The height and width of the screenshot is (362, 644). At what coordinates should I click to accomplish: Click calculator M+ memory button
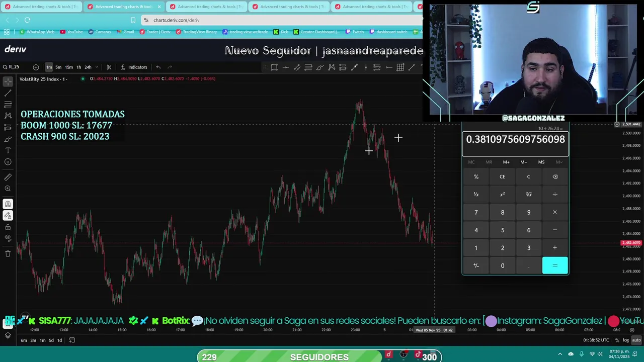[x=506, y=162]
